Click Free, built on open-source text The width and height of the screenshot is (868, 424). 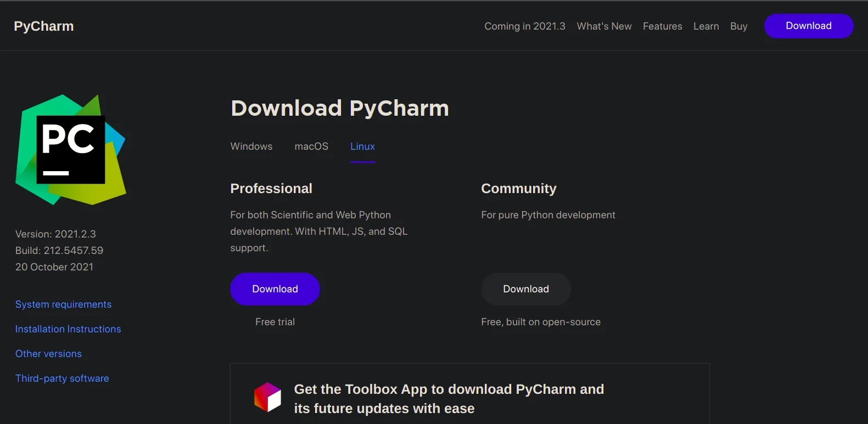[541, 322]
